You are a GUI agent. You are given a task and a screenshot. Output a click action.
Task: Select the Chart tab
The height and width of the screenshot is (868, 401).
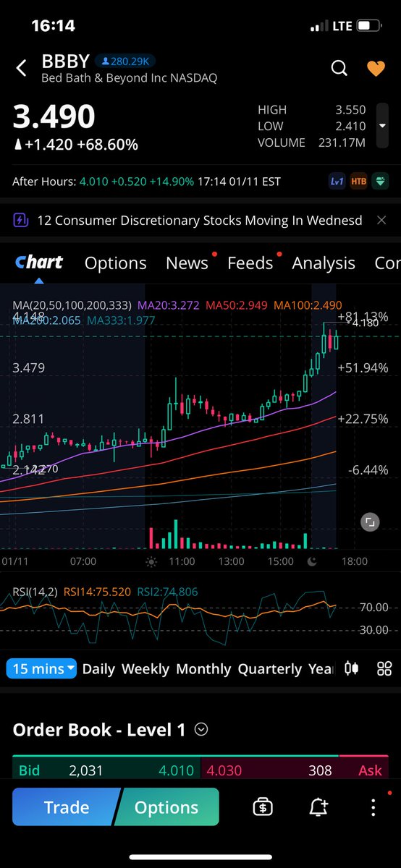pyautogui.click(x=39, y=263)
